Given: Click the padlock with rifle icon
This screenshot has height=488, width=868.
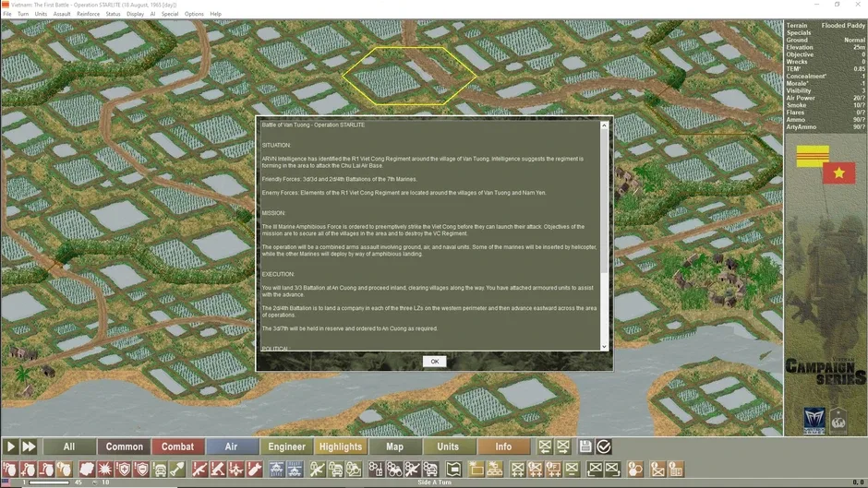Looking at the screenshot, I should coord(318,470).
